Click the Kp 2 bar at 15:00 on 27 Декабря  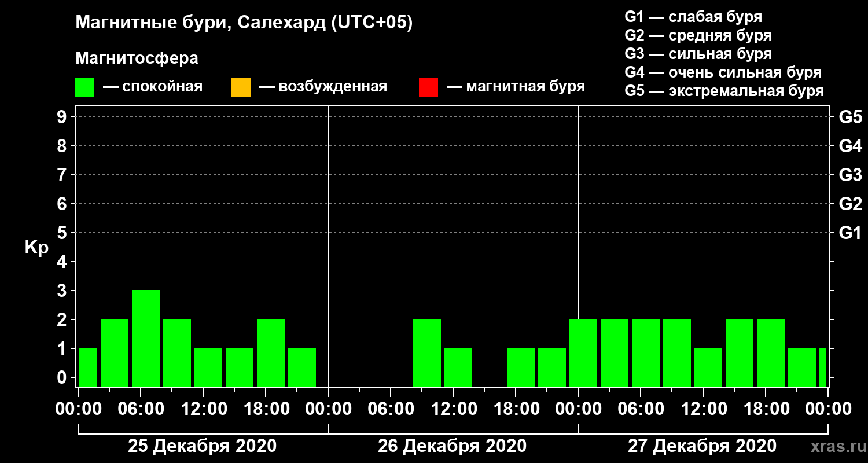point(740,352)
